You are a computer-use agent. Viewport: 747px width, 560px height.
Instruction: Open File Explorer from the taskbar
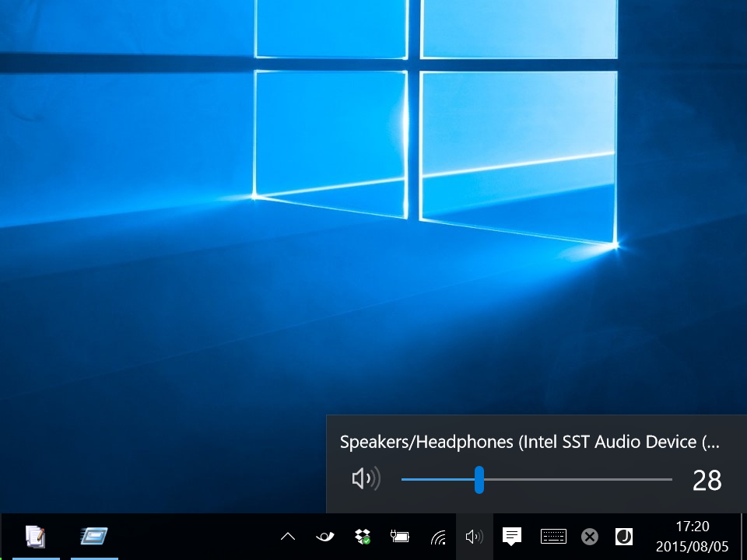click(93, 536)
